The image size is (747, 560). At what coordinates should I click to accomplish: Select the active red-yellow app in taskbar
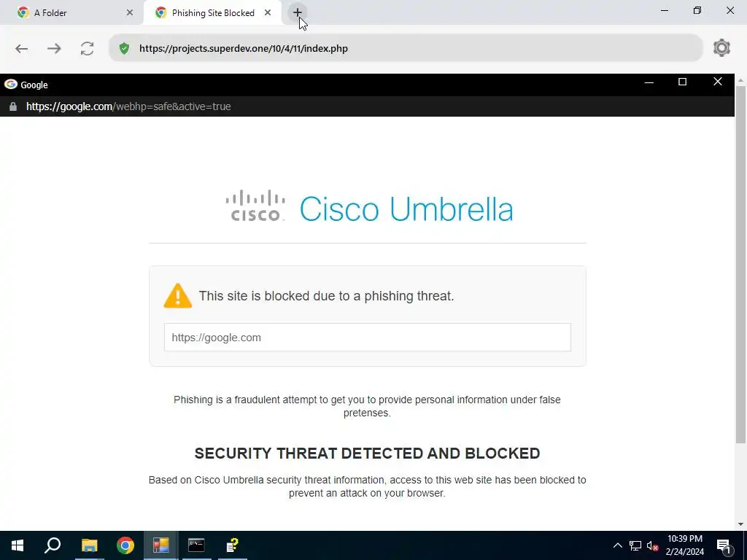[161, 545]
